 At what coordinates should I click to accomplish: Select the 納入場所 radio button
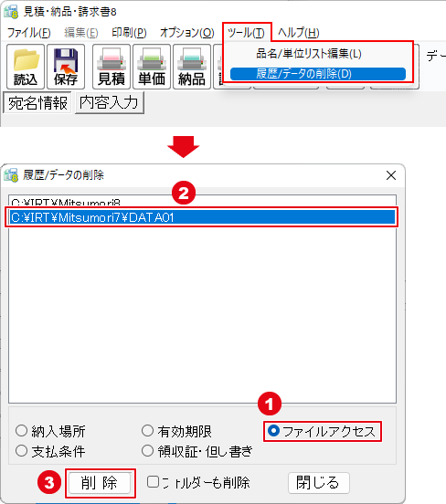coord(22,431)
